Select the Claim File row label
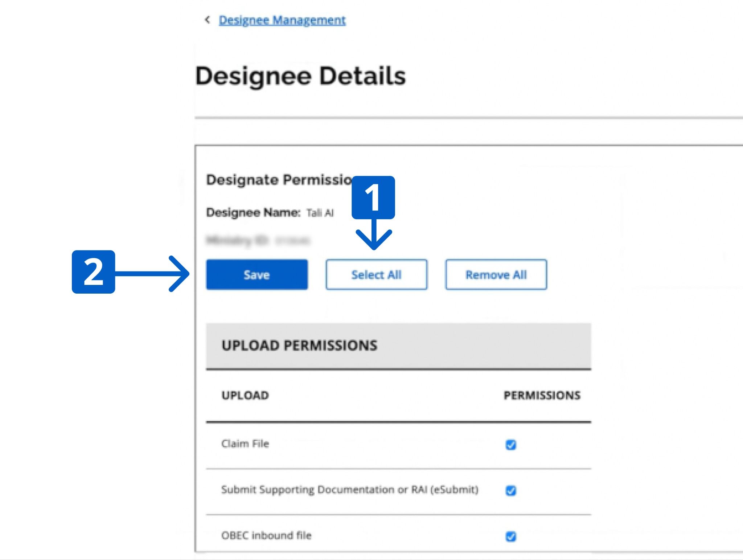The image size is (743, 560). (245, 444)
